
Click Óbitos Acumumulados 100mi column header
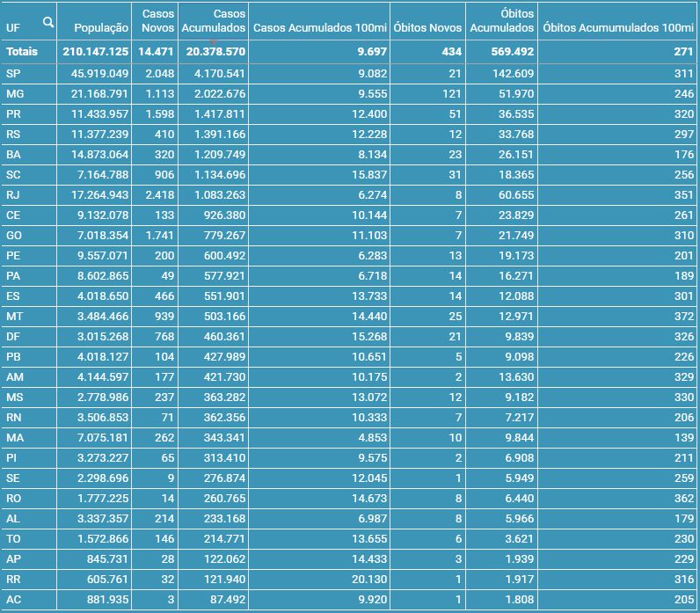click(616, 28)
